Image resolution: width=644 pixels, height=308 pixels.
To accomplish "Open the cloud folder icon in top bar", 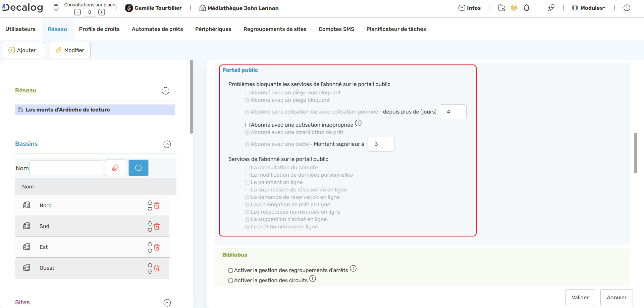I will [502, 8].
